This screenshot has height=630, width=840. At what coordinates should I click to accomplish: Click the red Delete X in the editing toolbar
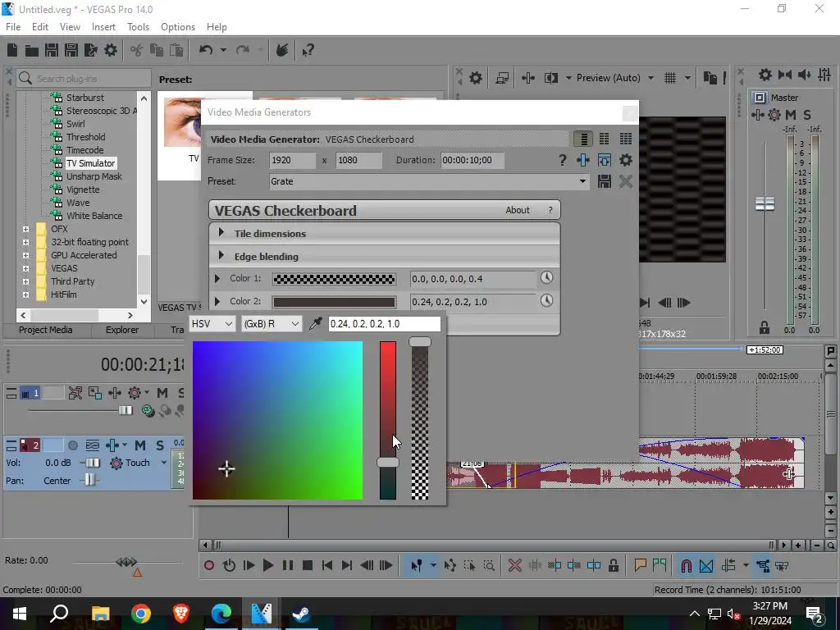coord(515,565)
